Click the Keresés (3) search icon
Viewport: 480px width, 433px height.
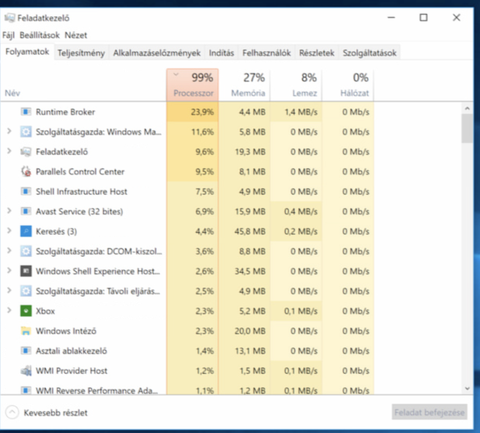(x=26, y=231)
